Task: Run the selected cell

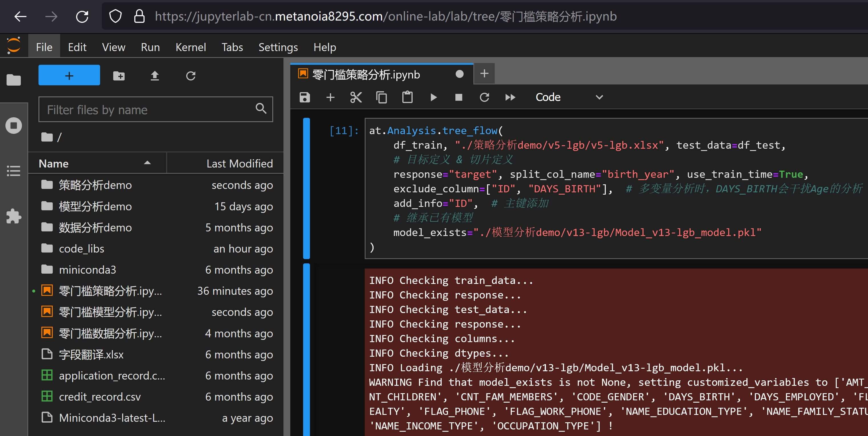Action: pos(433,98)
